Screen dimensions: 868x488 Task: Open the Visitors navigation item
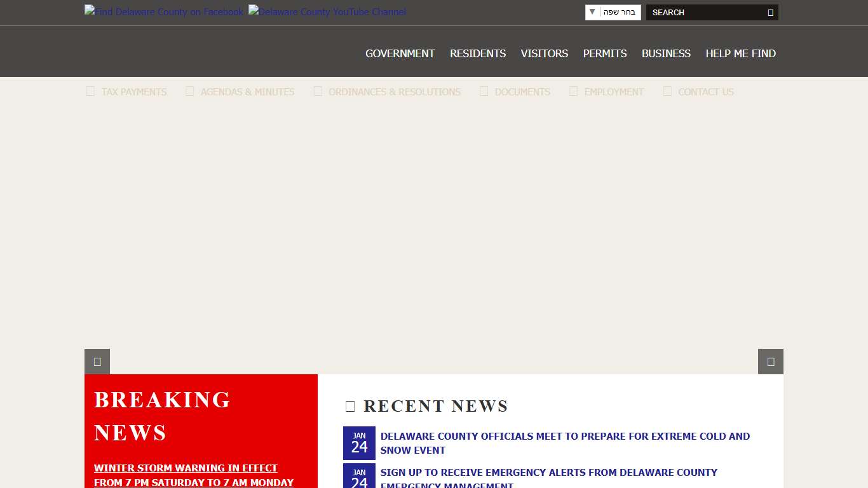(544, 53)
